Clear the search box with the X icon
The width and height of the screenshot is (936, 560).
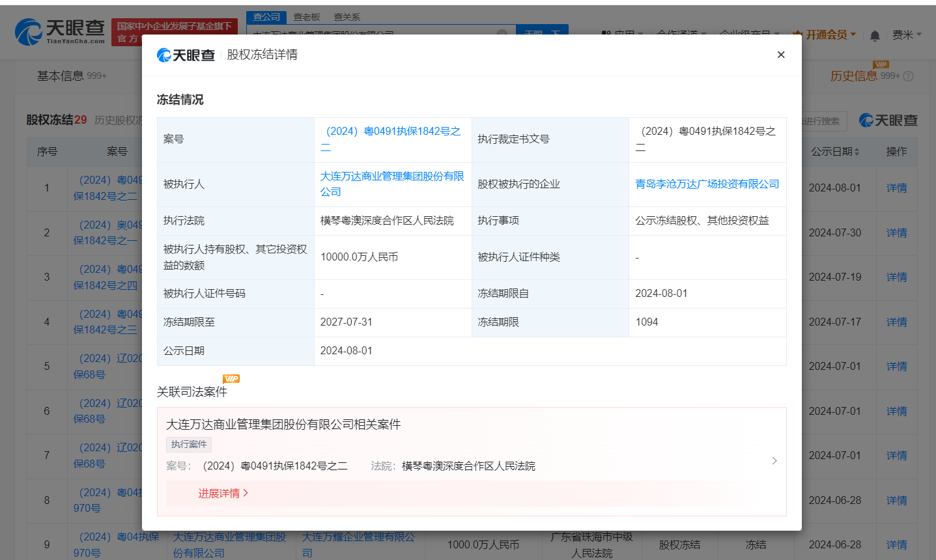(502, 33)
